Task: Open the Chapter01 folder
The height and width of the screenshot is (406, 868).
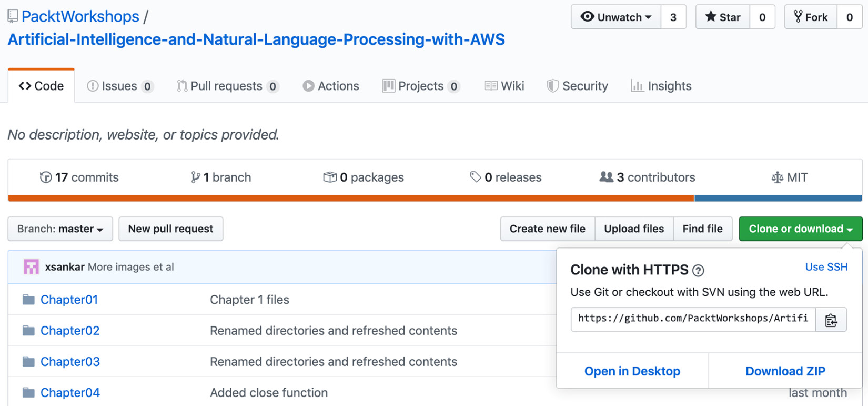Action: click(x=69, y=300)
